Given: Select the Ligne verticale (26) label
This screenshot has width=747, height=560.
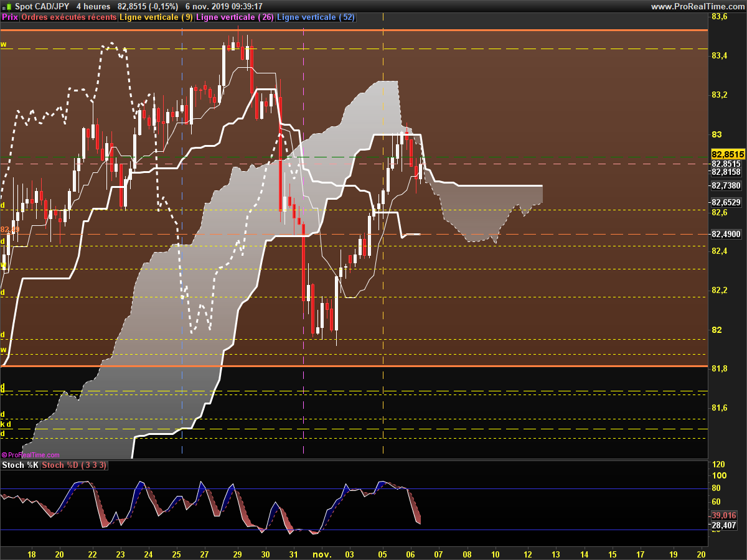Looking at the screenshot, I should [235, 17].
